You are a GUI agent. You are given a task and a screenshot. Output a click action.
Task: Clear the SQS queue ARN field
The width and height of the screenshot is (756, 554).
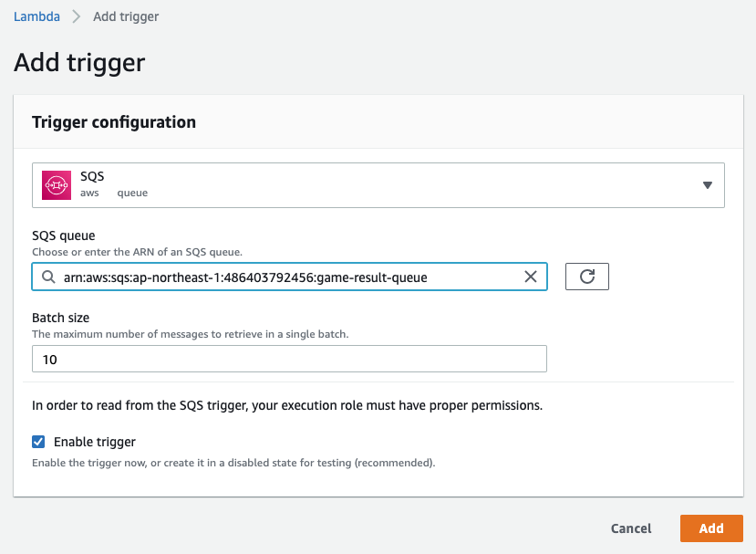531,277
